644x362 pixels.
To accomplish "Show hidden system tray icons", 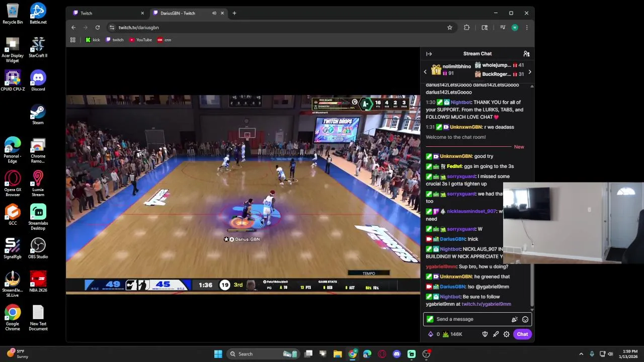I will pyautogui.click(x=581, y=354).
